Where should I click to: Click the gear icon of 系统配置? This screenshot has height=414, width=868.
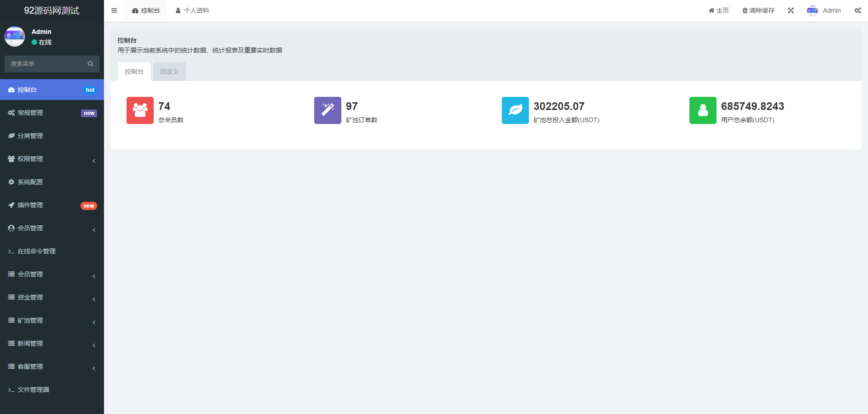11,182
